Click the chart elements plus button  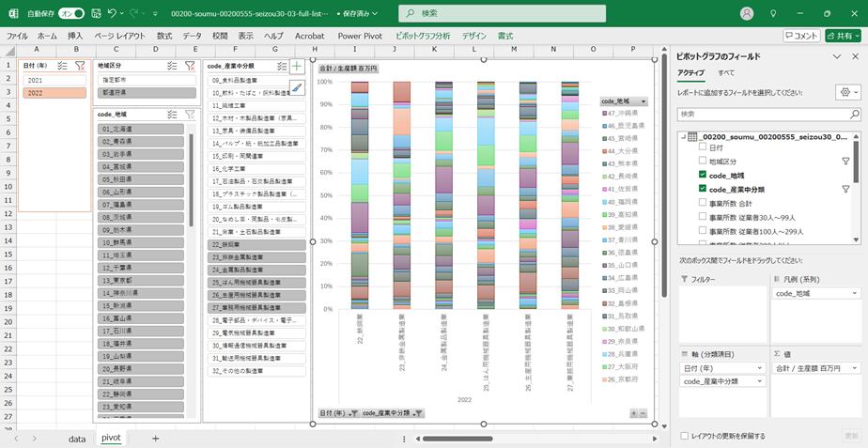coord(297,67)
